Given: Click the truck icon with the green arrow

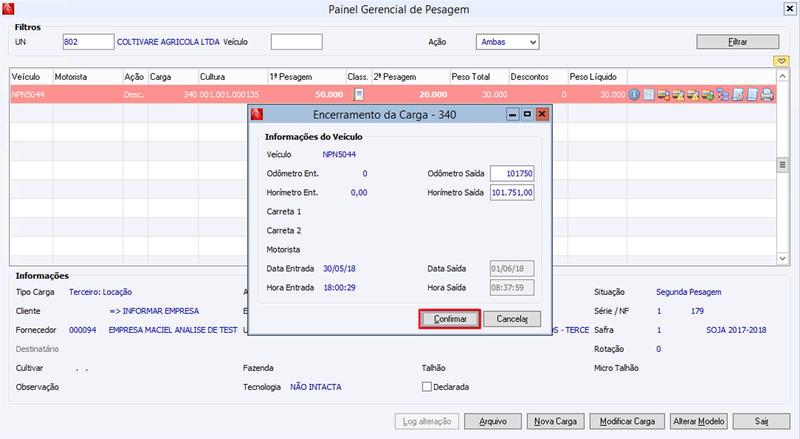Looking at the screenshot, I should [x=708, y=94].
